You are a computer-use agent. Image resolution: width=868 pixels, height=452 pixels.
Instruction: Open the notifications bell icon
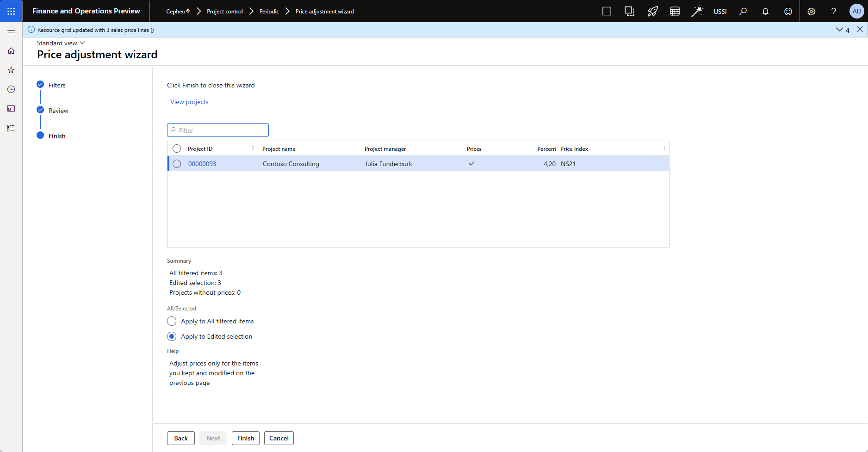(765, 12)
